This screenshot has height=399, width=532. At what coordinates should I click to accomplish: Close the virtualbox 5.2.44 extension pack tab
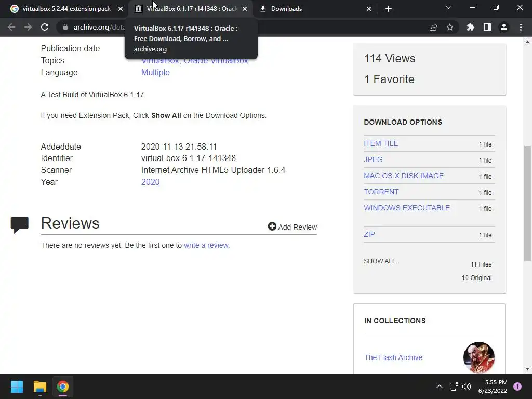click(x=121, y=9)
